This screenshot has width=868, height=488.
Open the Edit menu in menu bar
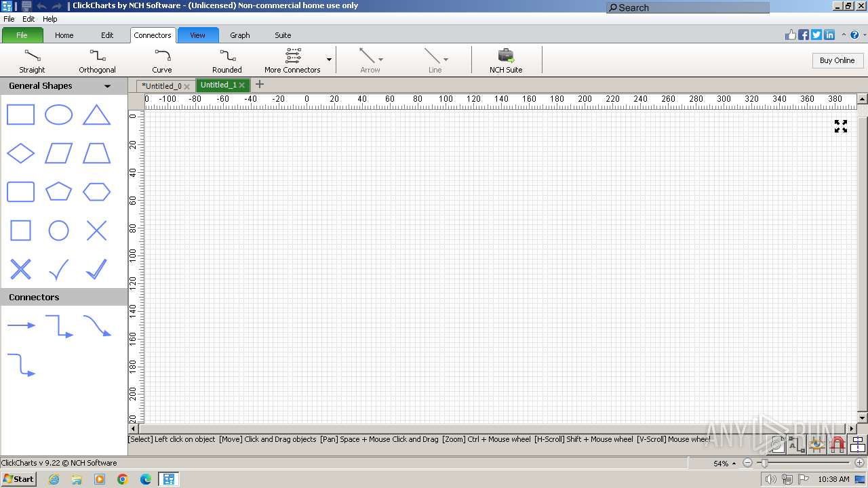[28, 19]
